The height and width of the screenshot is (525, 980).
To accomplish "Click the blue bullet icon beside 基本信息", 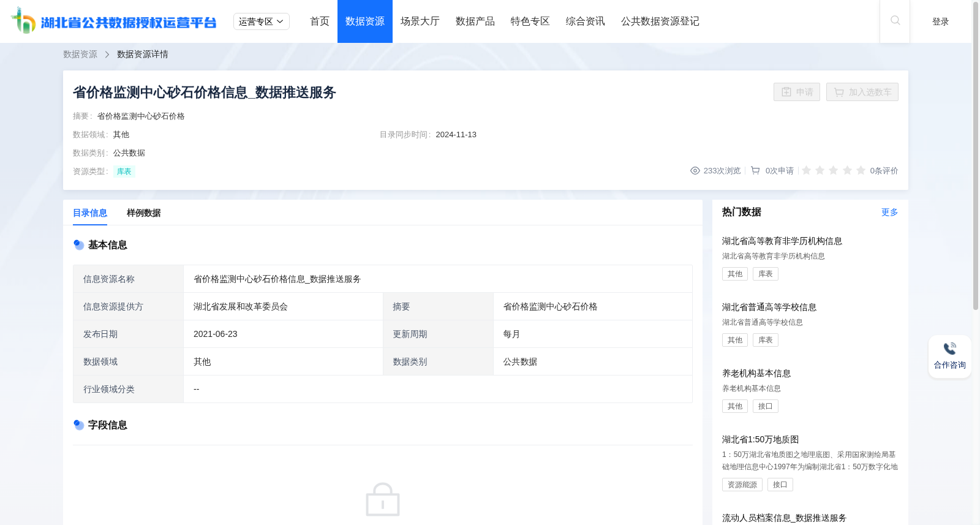I will [x=79, y=245].
